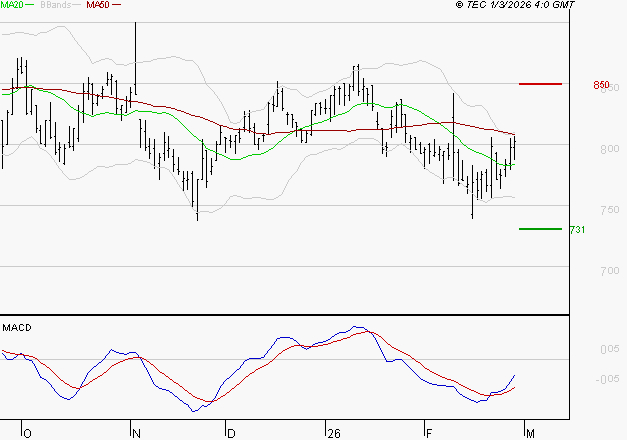Click the red 850 resistance label
The width and height of the screenshot is (627, 440).
(x=601, y=85)
